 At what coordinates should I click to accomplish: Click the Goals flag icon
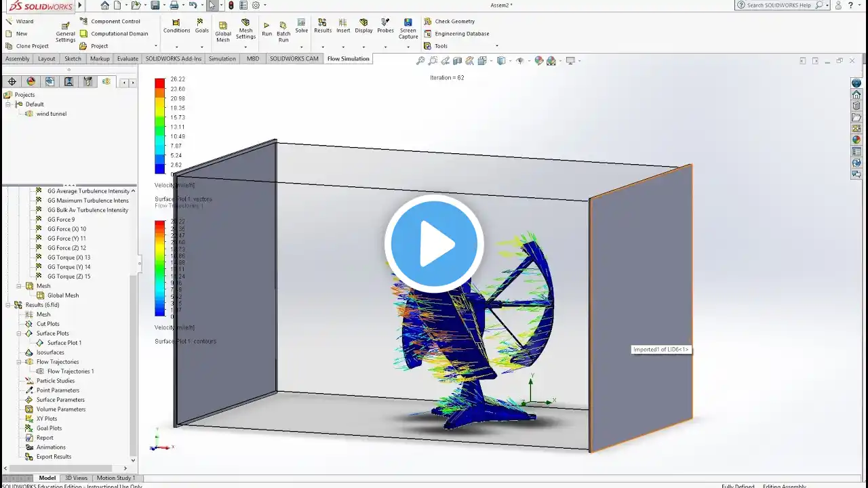point(201,22)
